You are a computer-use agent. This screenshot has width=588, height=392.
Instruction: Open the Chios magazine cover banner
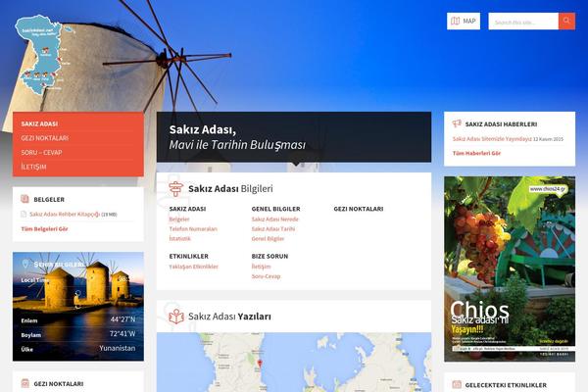click(x=510, y=269)
